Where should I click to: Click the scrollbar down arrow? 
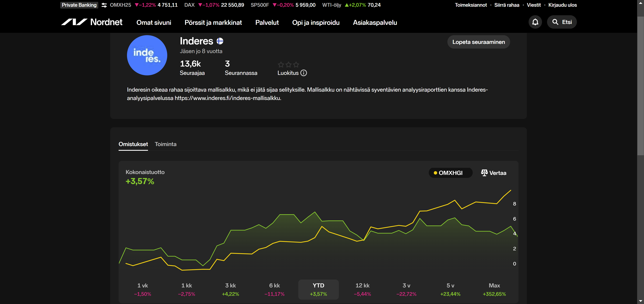pyautogui.click(x=640, y=301)
